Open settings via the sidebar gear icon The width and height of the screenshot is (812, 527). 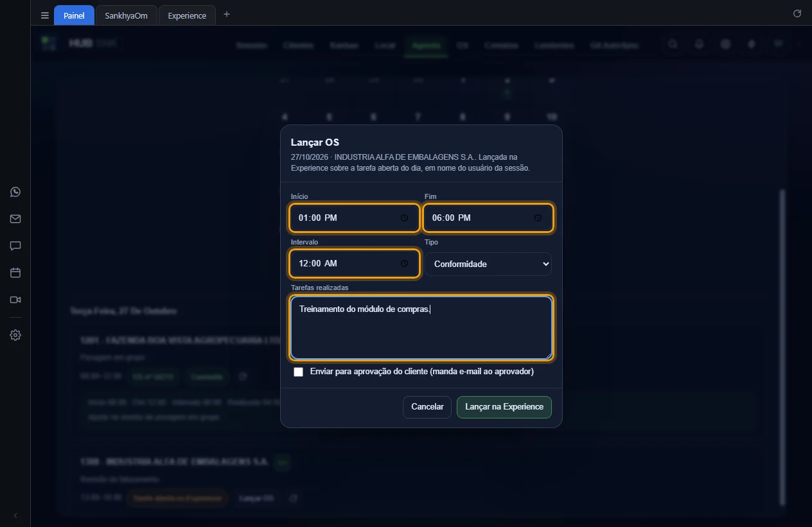pos(15,335)
